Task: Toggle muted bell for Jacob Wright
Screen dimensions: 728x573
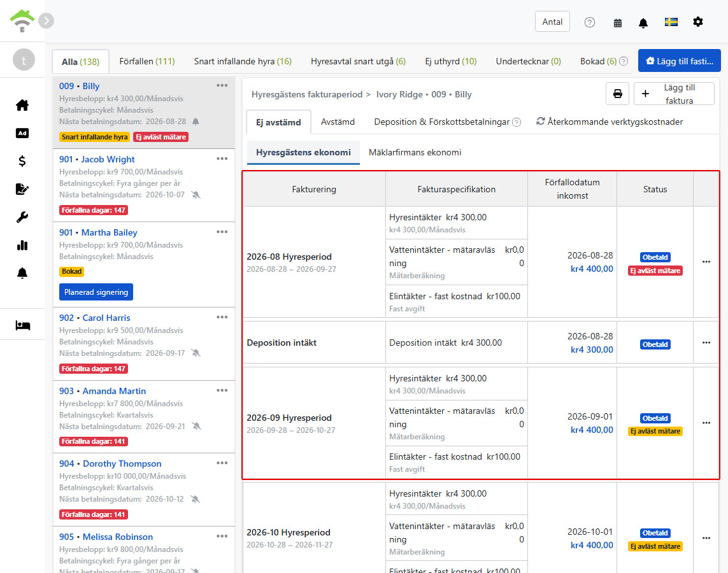Action: click(196, 195)
